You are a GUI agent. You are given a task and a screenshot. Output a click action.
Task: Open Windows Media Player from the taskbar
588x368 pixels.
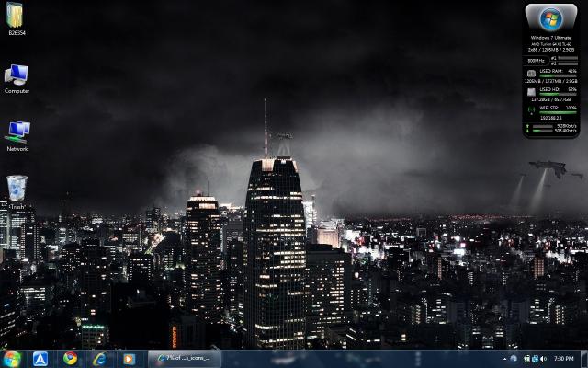tap(129, 359)
